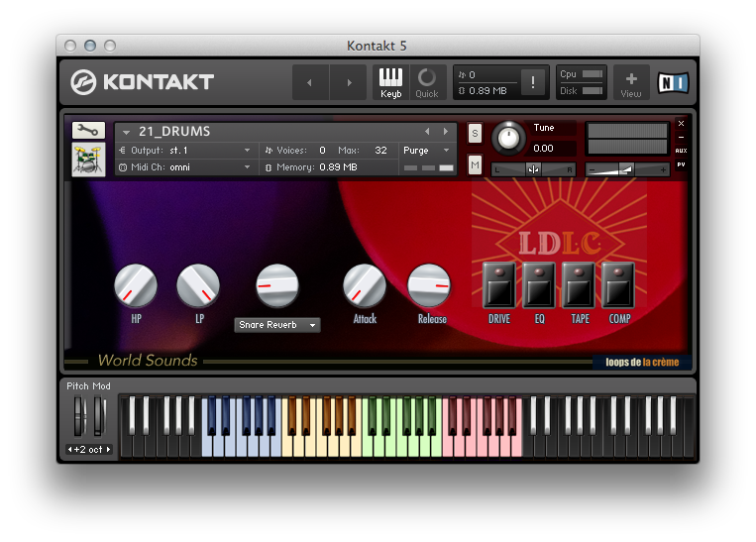Click the World Sounds label
The image size is (756, 542).
click(148, 361)
